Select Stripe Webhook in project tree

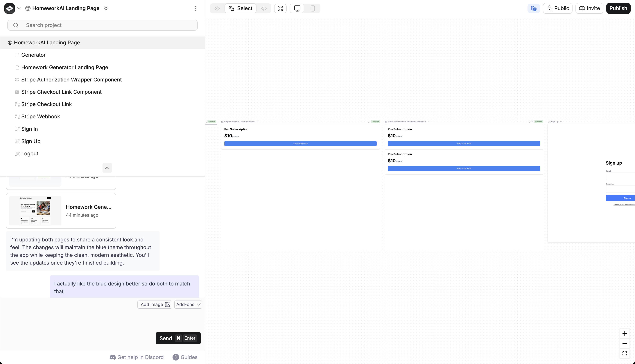coord(41,117)
